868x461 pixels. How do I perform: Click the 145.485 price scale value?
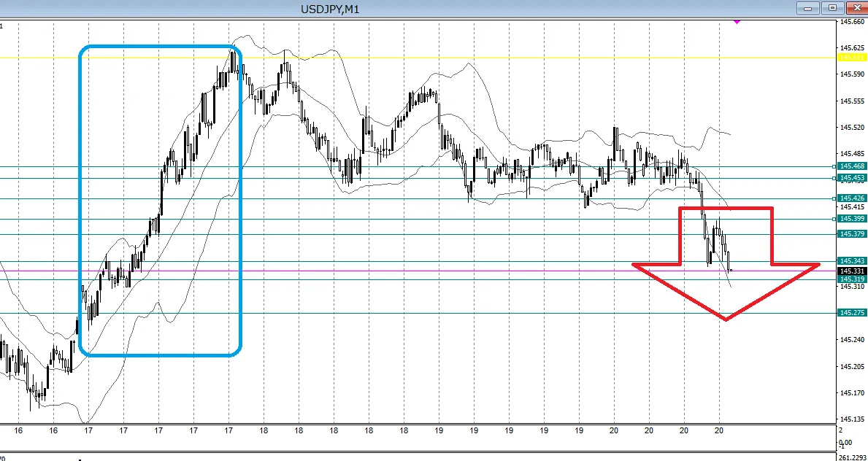pos(853,154)
